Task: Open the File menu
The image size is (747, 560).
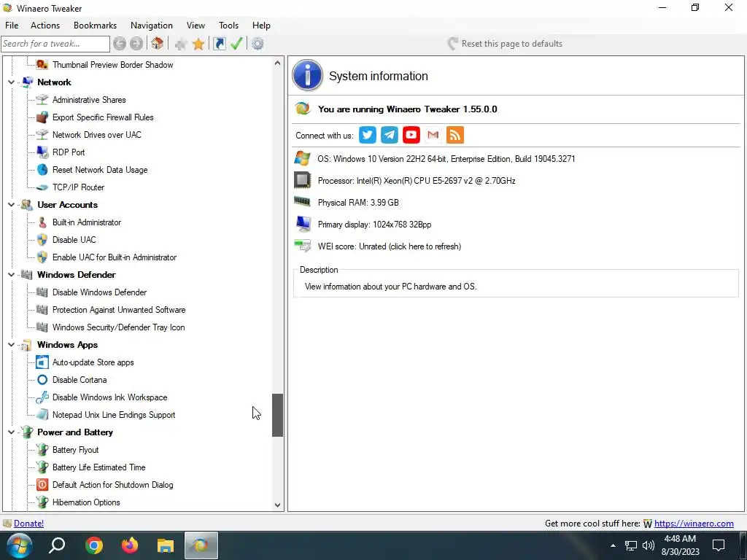Action: click(12, 26)
